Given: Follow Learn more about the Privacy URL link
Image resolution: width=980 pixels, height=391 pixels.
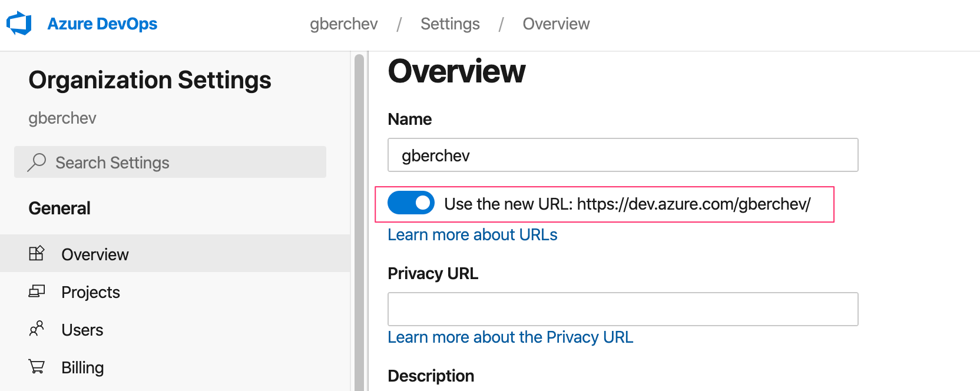Looking at the screenshot, I should click(510, 337).
